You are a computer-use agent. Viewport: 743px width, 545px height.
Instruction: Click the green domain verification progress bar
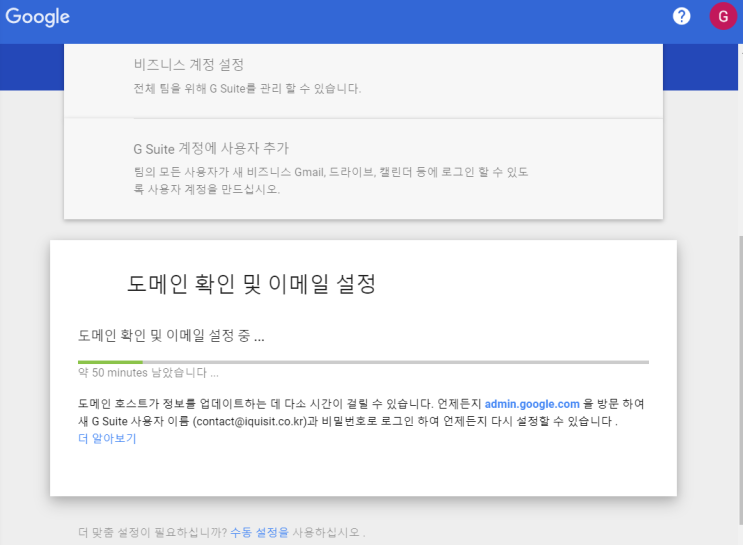tap(363, 362)
